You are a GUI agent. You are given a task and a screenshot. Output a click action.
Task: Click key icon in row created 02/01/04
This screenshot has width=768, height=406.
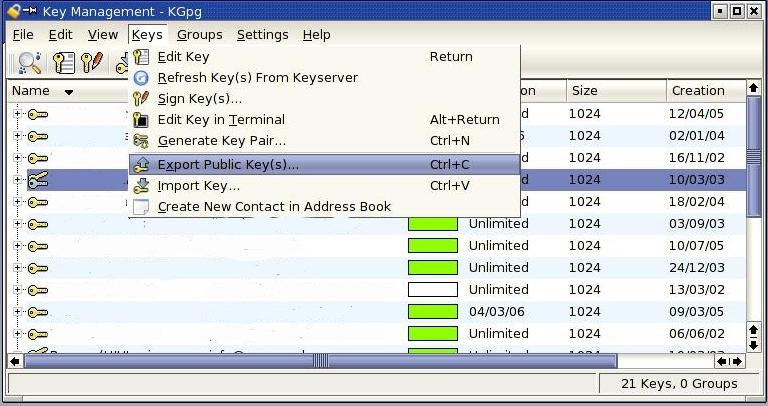(x=38, y=136)
